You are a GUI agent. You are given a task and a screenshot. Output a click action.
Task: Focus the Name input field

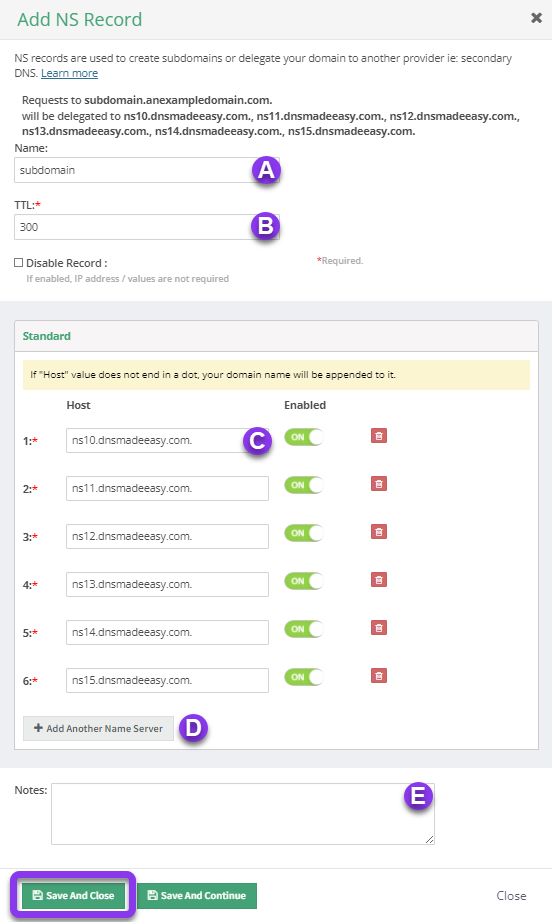point(147,170)
